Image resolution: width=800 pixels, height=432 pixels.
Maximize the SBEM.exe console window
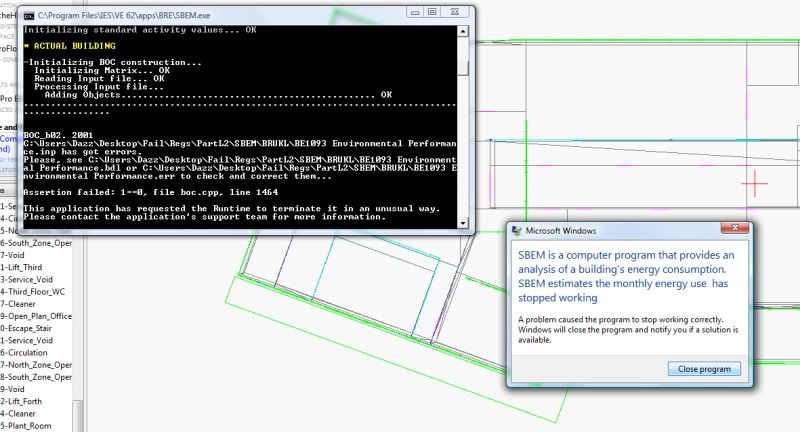click(432, 12)
